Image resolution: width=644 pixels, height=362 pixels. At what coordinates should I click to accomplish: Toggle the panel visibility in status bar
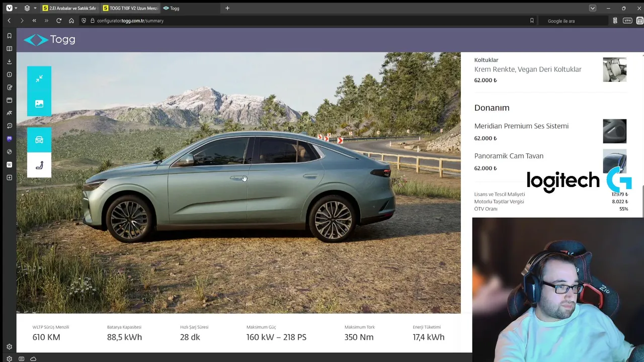[21, 358]
